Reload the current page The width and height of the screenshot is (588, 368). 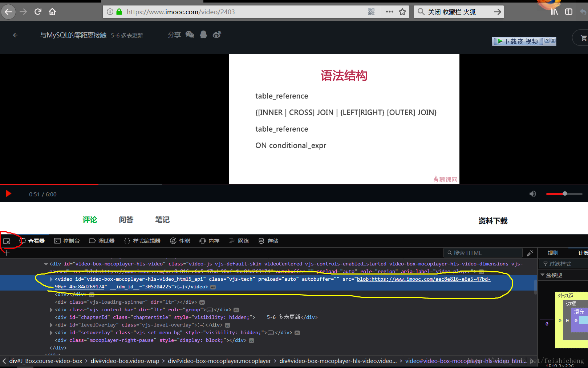point(38,12)
